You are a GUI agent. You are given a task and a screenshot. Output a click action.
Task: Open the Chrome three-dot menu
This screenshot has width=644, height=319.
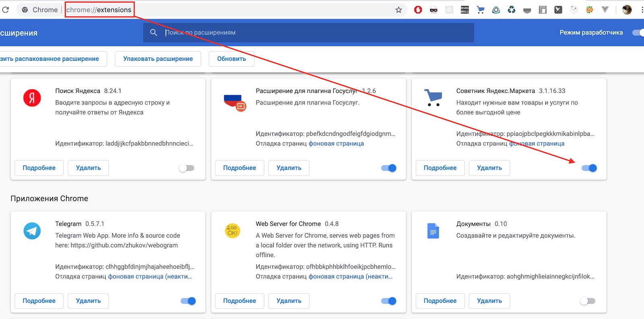coord(642,10)
